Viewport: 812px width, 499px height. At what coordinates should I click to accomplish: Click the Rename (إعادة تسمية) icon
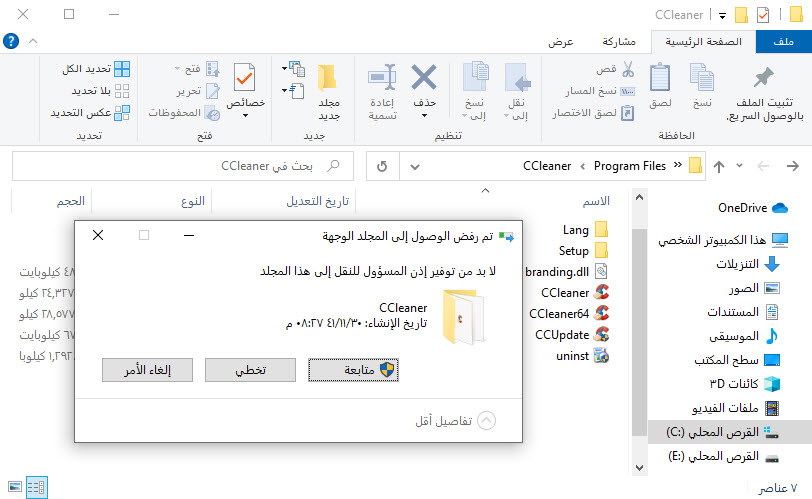click(383, 78)
